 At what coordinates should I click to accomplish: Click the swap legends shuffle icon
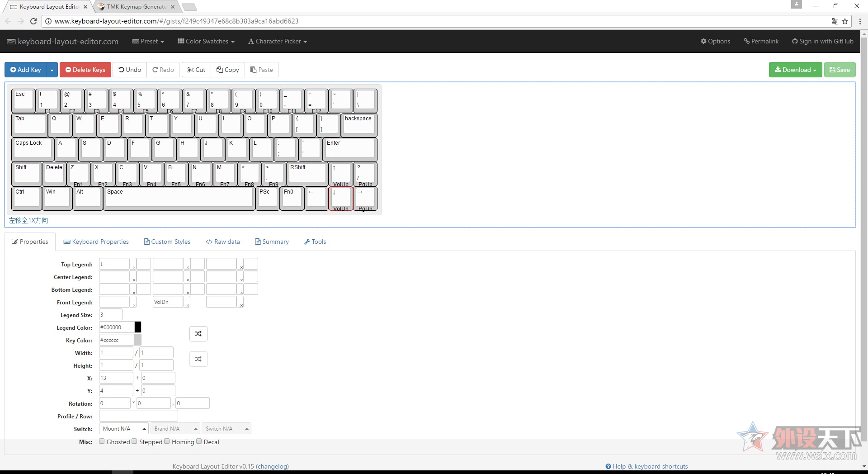(198, 334)
